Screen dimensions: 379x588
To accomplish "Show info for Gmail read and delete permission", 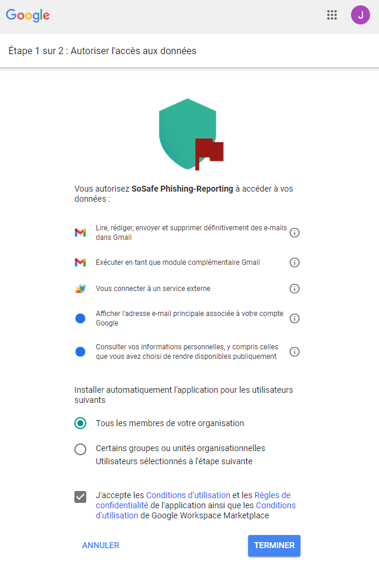I will (x=295, y=233).
